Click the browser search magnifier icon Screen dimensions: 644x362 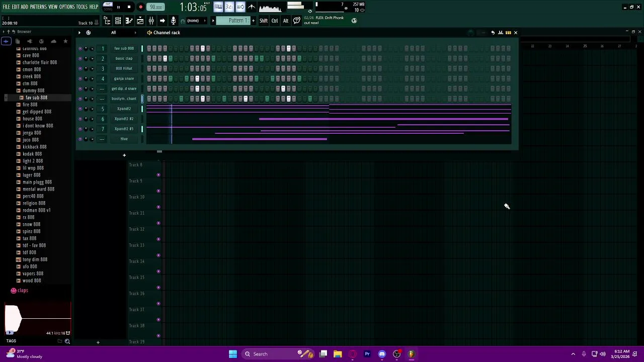67,341
